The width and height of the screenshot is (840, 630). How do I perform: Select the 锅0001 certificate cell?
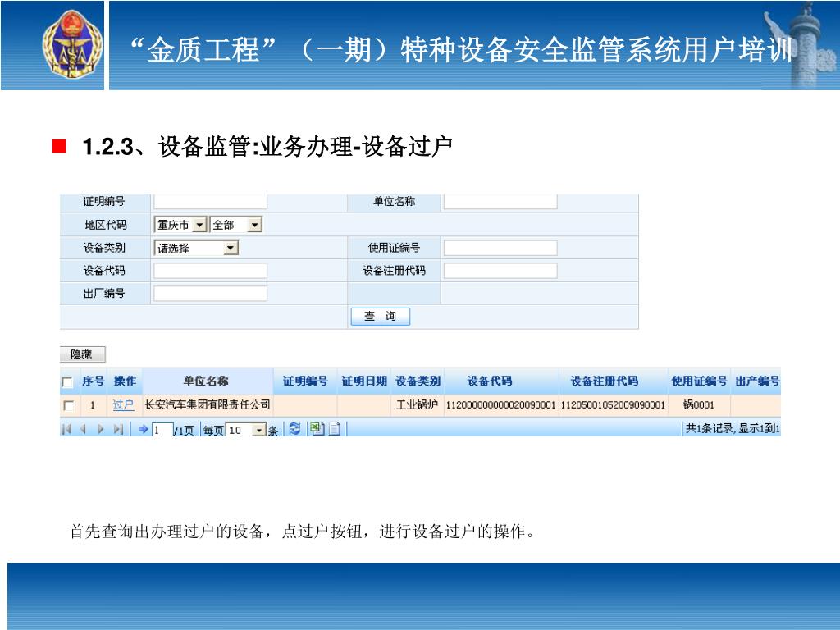coord(699,404)
